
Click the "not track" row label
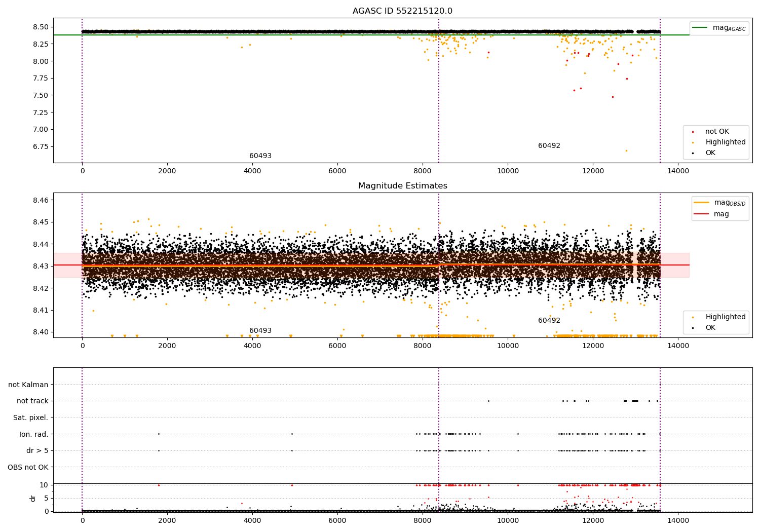tap(32, 401)
